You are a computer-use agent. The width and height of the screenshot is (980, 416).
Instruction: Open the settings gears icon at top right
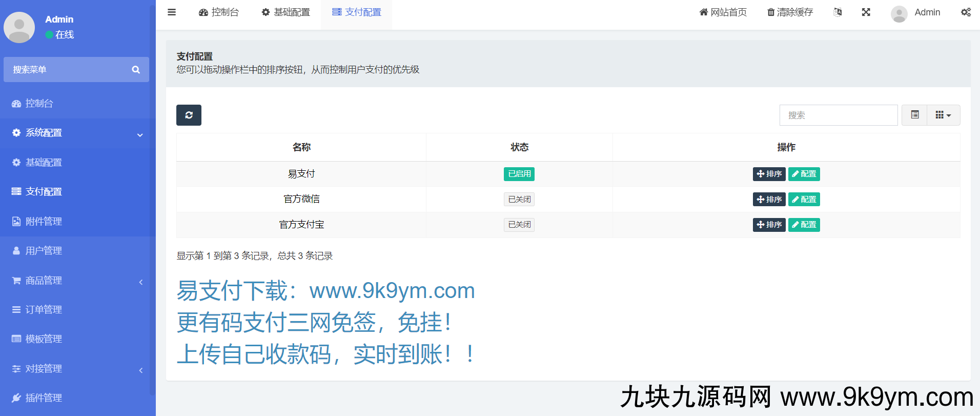(966, 12)
